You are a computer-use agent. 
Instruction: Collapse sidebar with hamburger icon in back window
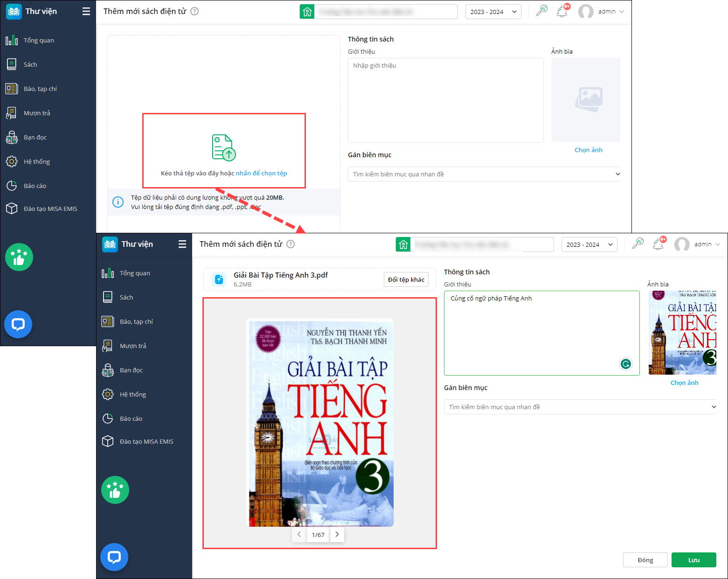(86, 11)
